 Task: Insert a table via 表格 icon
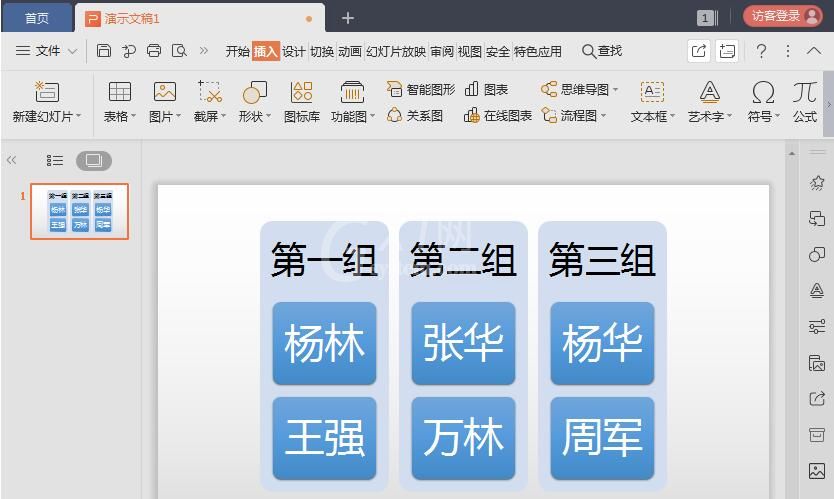pos(120,92)
